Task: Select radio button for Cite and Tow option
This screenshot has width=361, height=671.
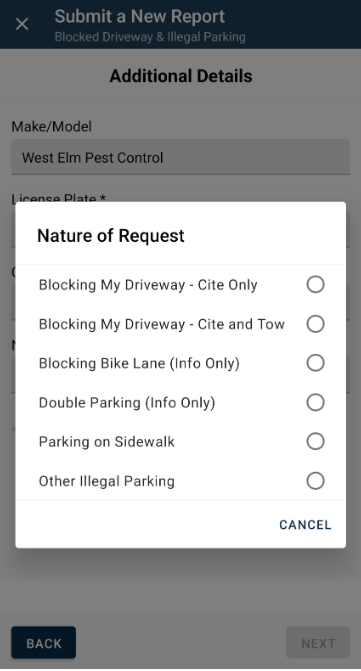Action: 315,324
